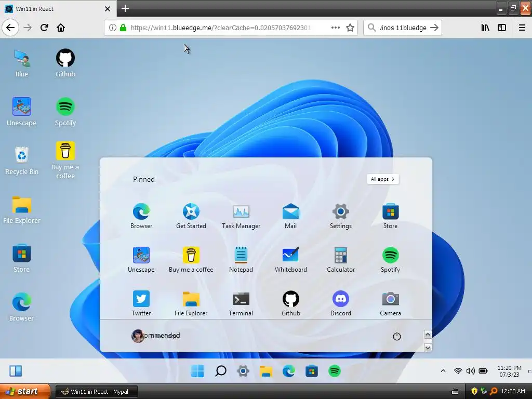The image size is (532, 399).
Task: Launch the Whiteboard pinned app
Action: point(291,260)
